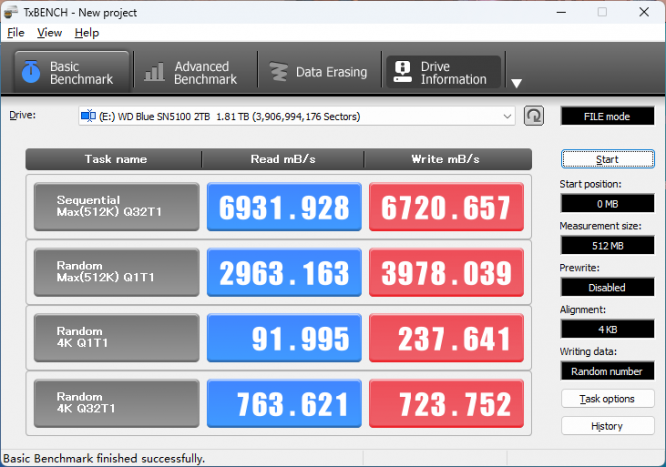Open the Drive Information tab

(443, 72)
